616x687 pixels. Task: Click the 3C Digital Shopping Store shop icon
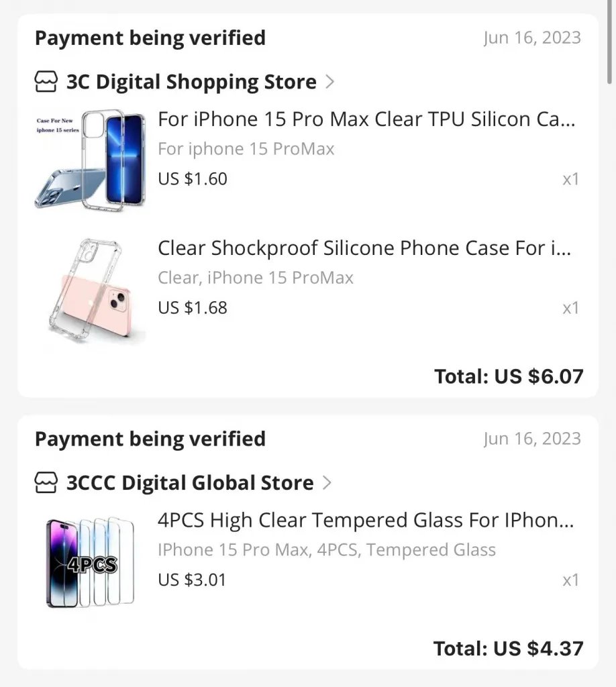click(46, 83)
